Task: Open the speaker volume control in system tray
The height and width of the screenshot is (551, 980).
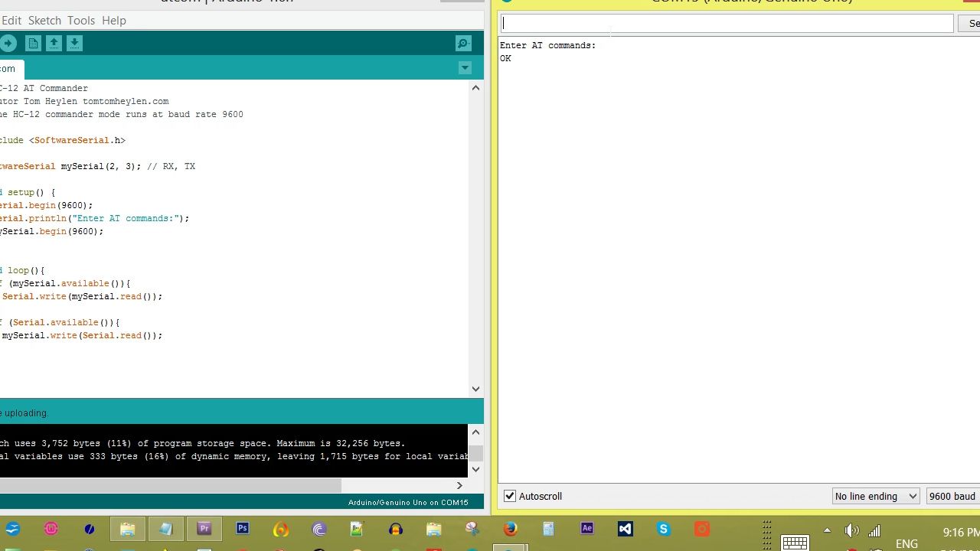Action: click(x=851, y=530)
